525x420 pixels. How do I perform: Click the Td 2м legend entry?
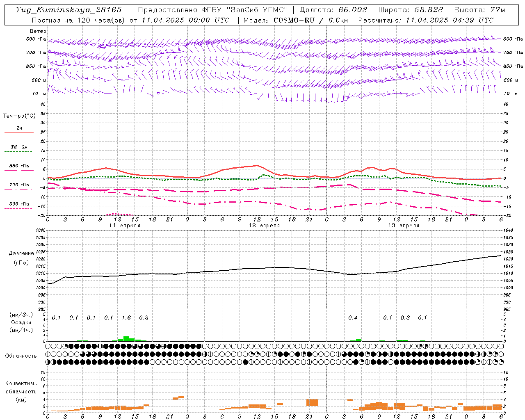click(x=19, y=147)
